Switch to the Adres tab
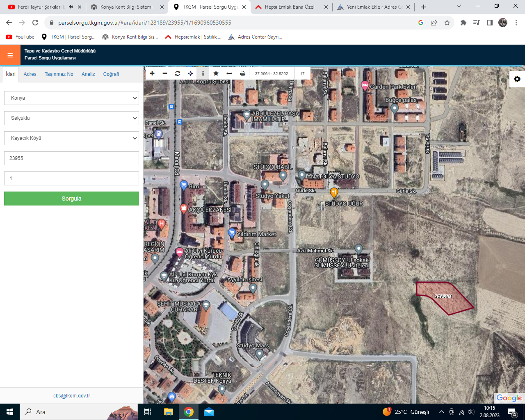 tap(30, 74)
